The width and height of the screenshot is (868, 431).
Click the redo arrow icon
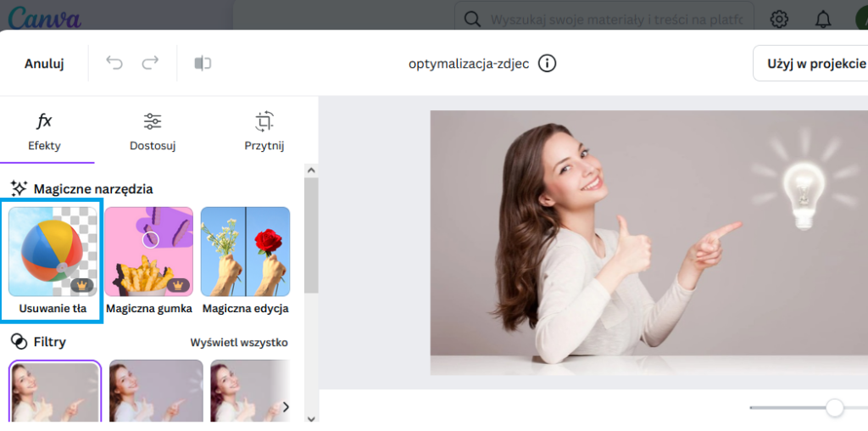(x=150, y=63)
